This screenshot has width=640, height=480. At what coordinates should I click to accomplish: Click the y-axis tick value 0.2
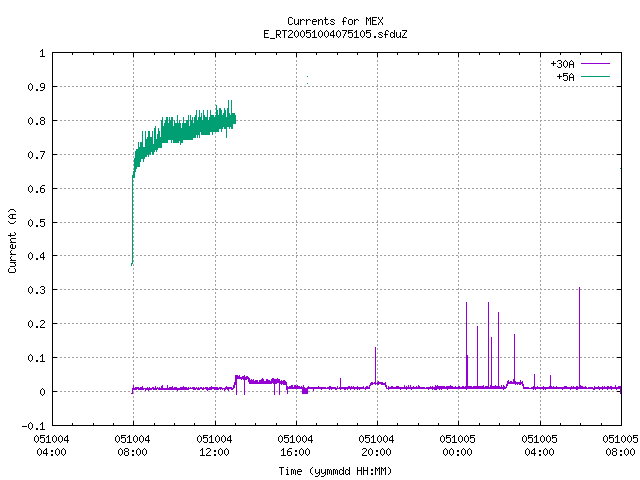[36, 324]
